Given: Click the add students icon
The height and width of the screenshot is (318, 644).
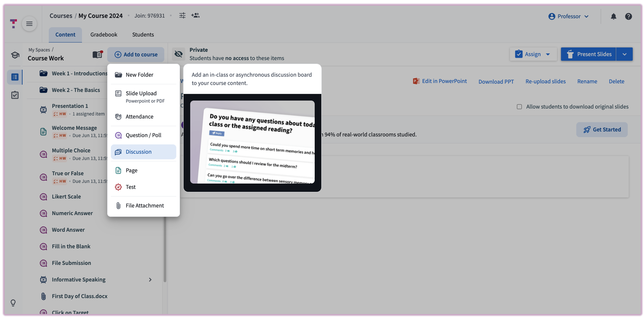Looking at the screenshot, I should (195, 16).
